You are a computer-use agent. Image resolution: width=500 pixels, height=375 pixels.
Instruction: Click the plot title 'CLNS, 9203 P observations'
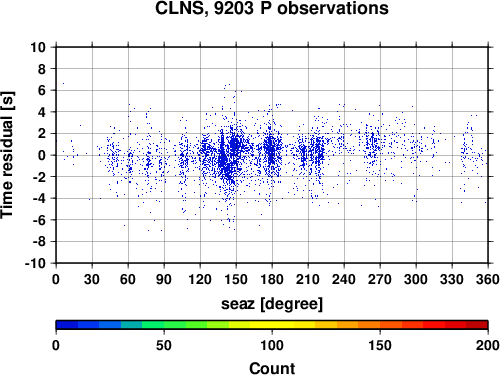coord(272,8)
